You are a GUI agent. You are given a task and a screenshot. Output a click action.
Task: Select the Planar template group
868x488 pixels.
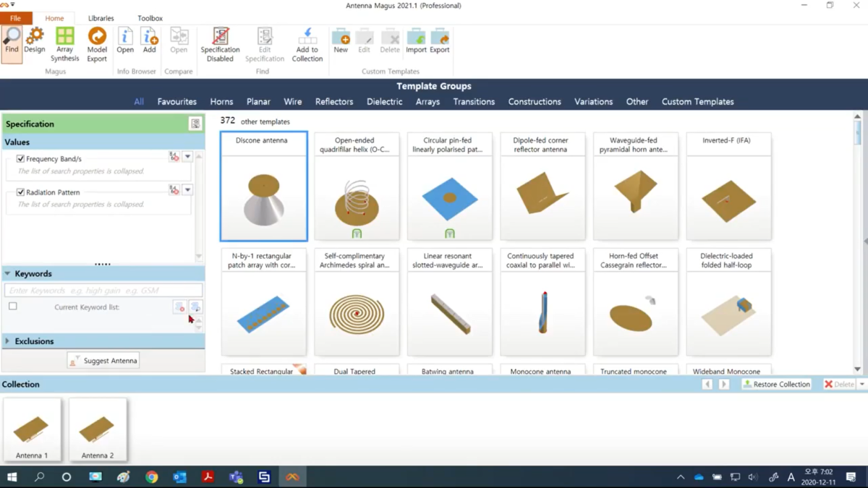(258, 102)
